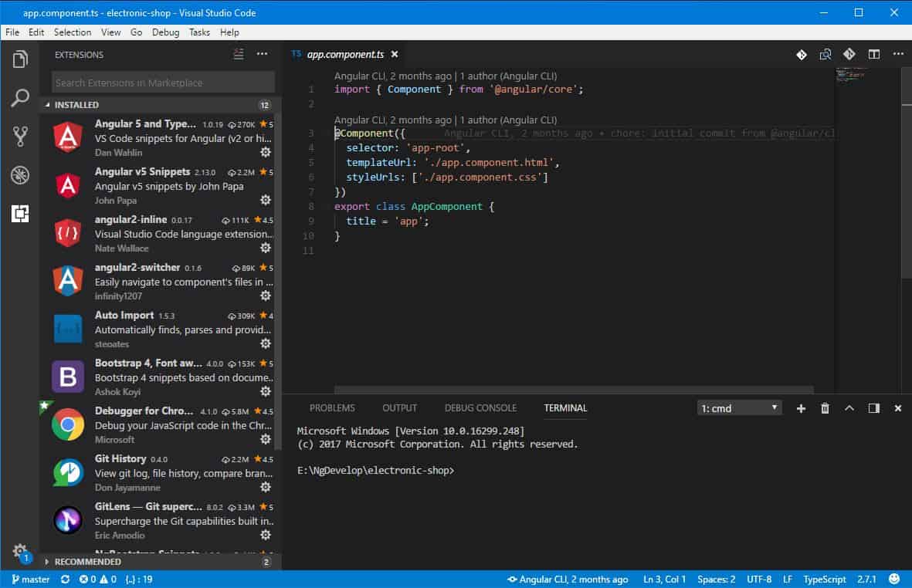This screenshot has width=912, height=588.
Task: Click GitLens blame Angular CLI, 2 months ago status
Action: coord(568,580)
